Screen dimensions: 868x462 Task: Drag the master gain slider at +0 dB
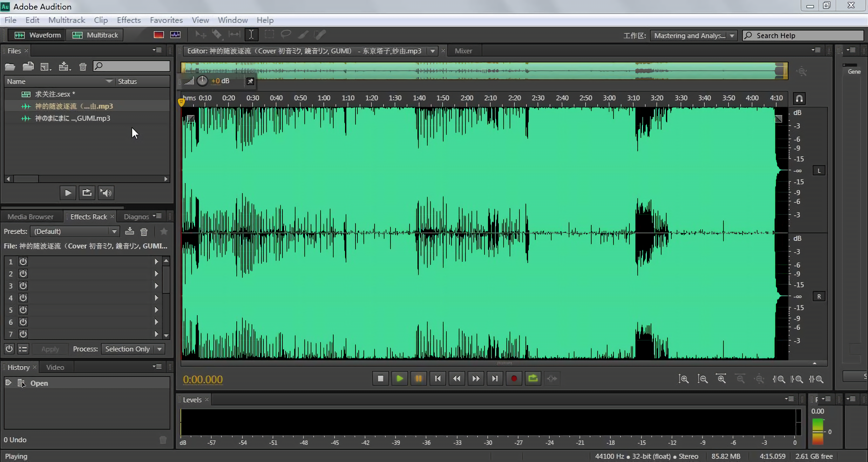point(203,81)
